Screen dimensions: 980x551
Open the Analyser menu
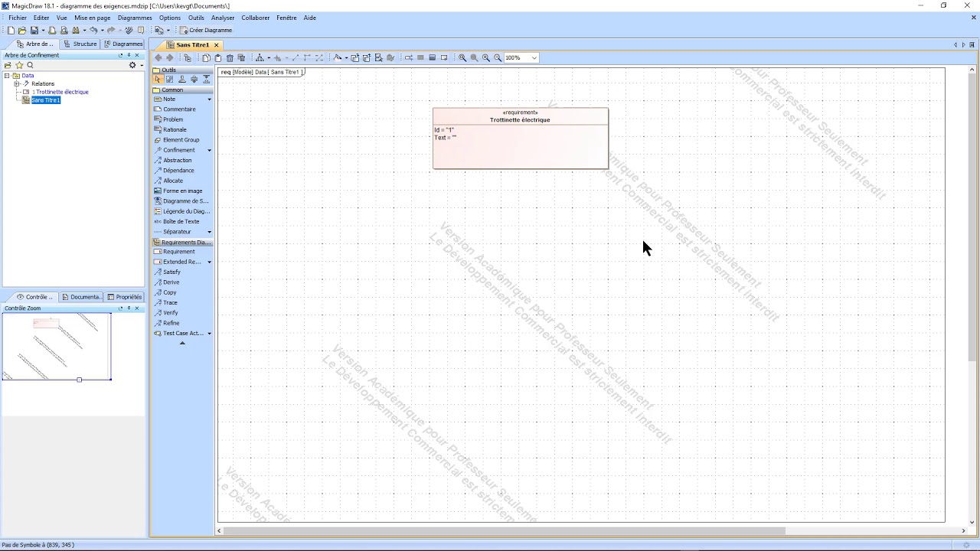tap(223, 18)
